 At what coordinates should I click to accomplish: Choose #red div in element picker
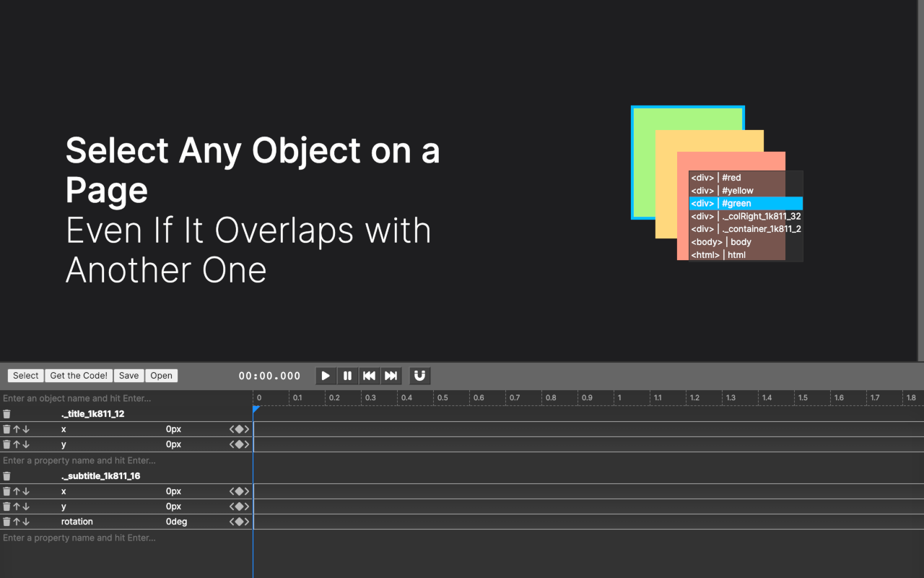(x=746, y=178)
